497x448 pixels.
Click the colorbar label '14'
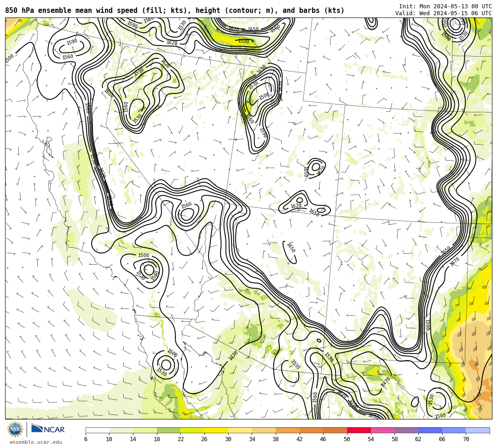pyautogui.click(x=133, y=439)
